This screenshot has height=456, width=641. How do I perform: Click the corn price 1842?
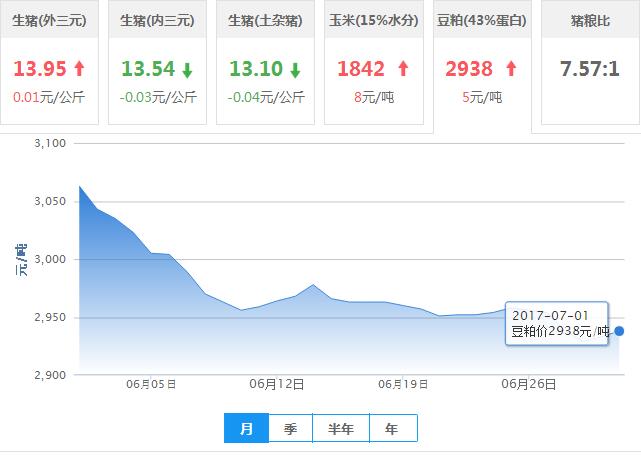tap(361, 68)
